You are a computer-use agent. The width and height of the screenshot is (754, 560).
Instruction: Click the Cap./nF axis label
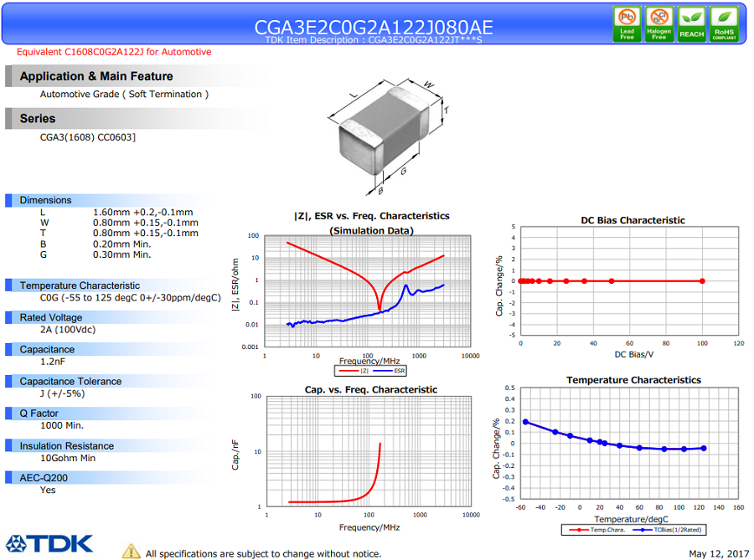(x=235, y=455)
